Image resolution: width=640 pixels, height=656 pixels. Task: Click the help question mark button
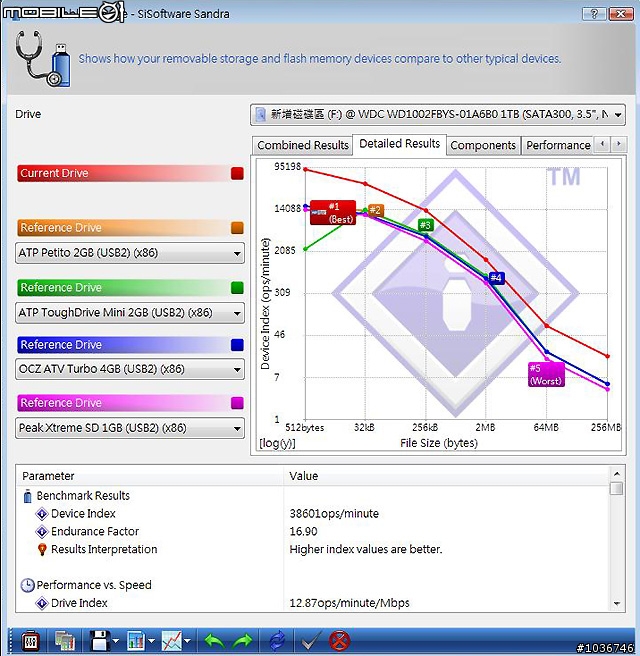pyautogui.click(x=594, y=14)
